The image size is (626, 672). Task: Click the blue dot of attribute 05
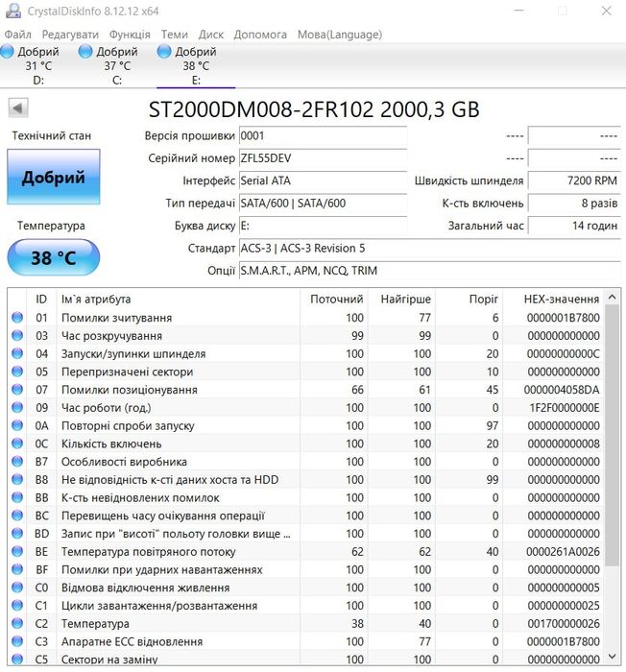pos(17,372)
